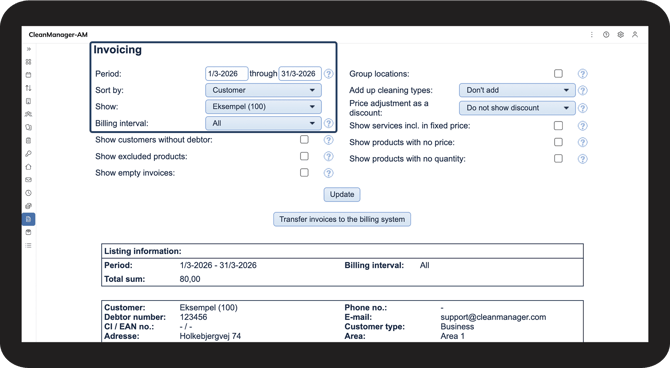Click the up-down arrows sidebar icon
Viewport: 670px width, 368px height.
coord(29,88)
